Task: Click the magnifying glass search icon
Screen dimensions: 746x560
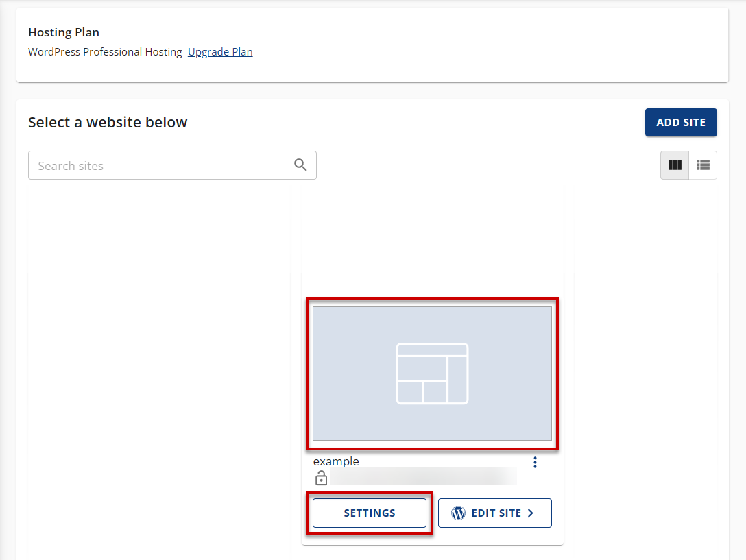Action: (x=300, y=165)
